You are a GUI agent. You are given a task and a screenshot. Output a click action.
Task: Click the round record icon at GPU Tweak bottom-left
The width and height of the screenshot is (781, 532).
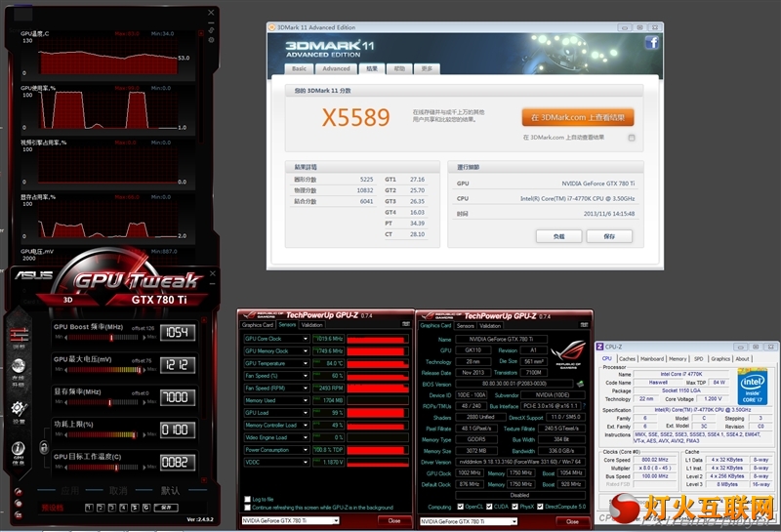point(19,503)
